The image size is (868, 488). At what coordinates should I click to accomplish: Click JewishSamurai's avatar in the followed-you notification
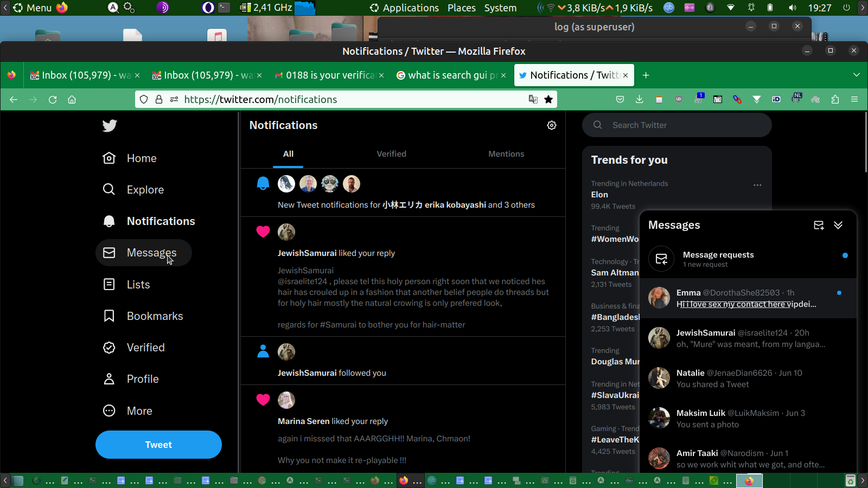tap(286, 352)
